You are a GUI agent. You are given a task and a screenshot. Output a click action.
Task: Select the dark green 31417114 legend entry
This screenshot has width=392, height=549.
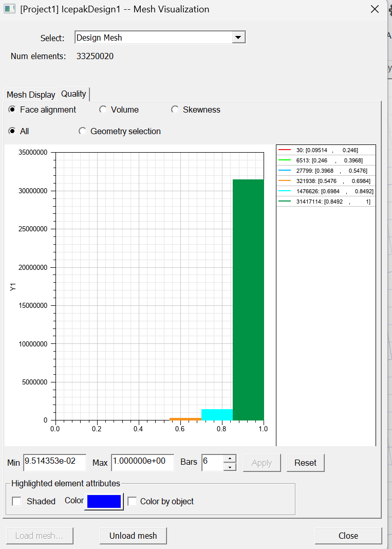pos(326,202)
